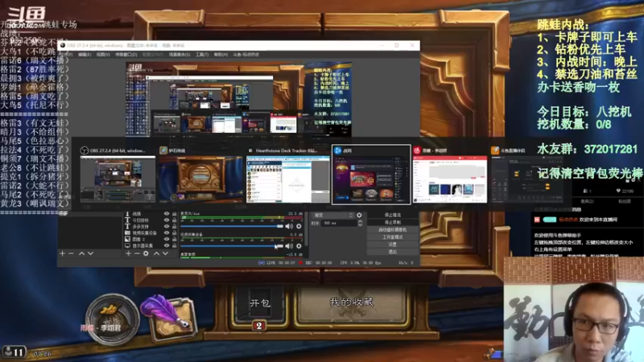Switch to the NetEase music window thumbnail
The width and height of the screenshot is (644, 362).
(x=450, y=179)
